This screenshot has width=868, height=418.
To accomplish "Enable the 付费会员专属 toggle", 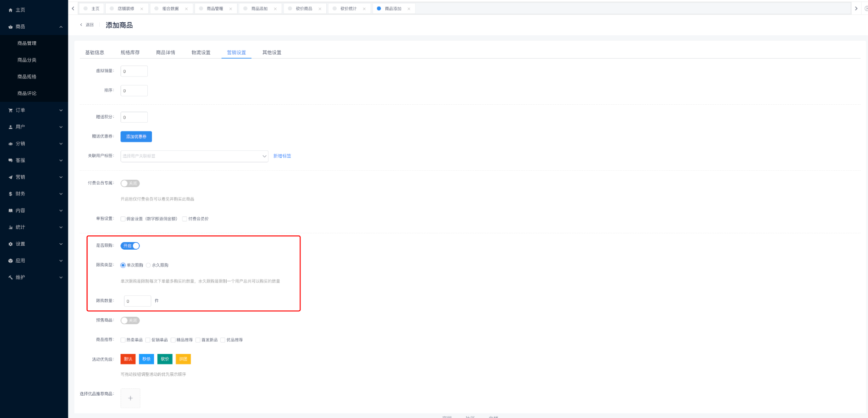I will pos(130,183).
